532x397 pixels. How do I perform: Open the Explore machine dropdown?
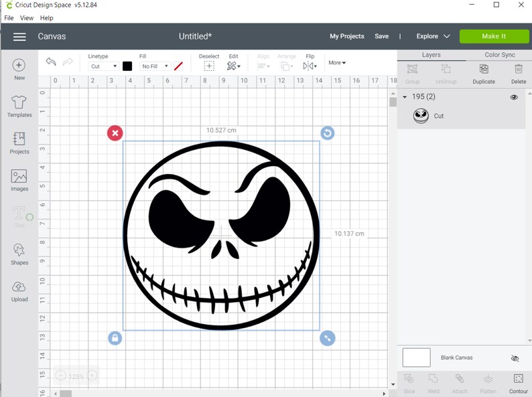pyautogui.click(x=433, y=36)
